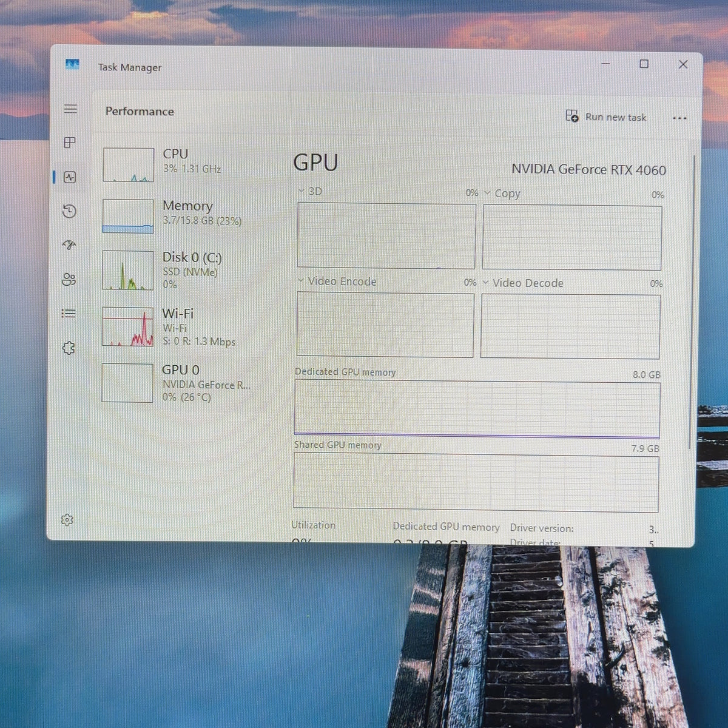Open the App history icon
Viewport: 728px width, 728px height.
pos(69,211)
